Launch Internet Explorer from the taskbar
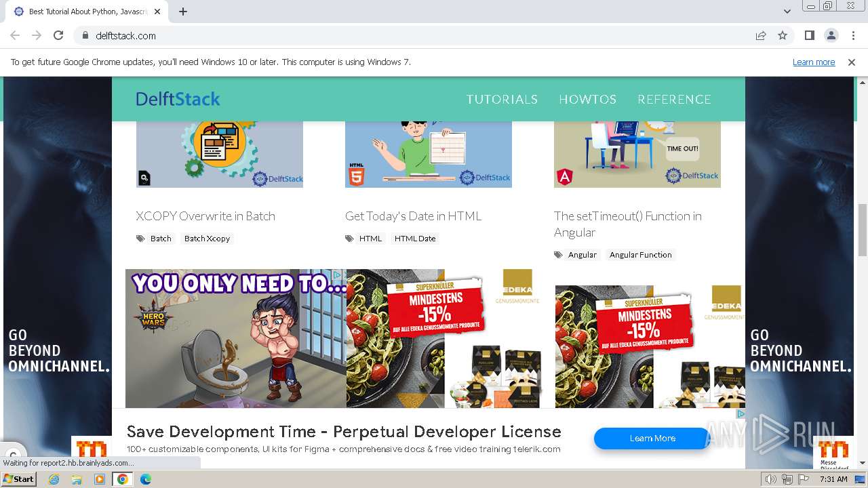Image resolution: width=868 pixels, height=488 pixels. tap(54, 479)
